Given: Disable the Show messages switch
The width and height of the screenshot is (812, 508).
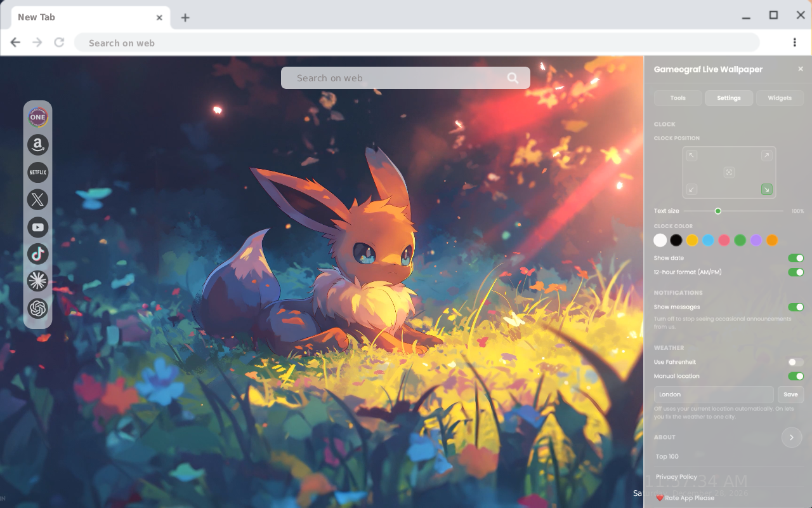Looking at the screenshot, I should (x=796, y=307).
